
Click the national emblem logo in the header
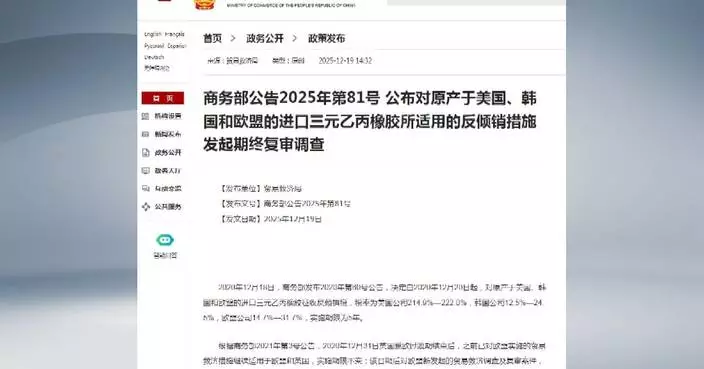click(204, 4)
